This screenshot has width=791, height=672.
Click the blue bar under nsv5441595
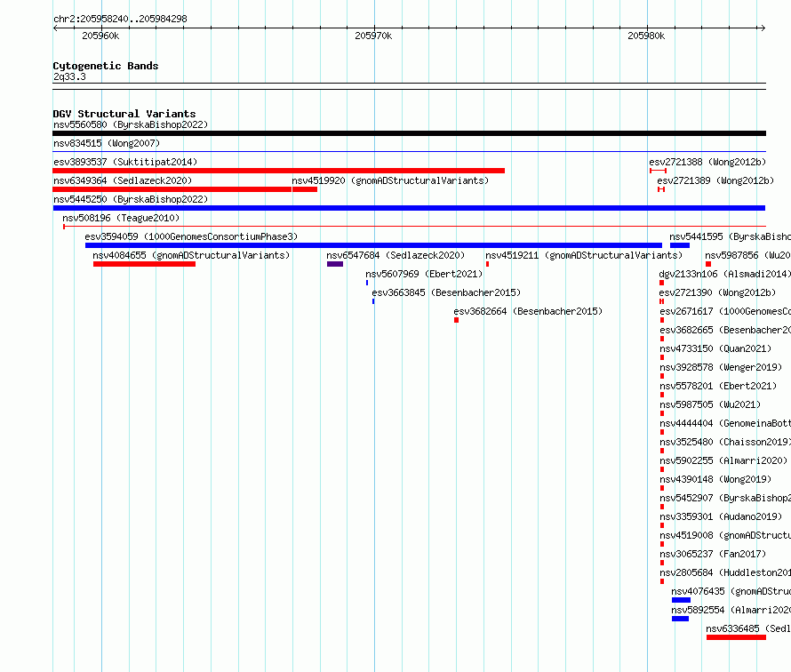680,245
